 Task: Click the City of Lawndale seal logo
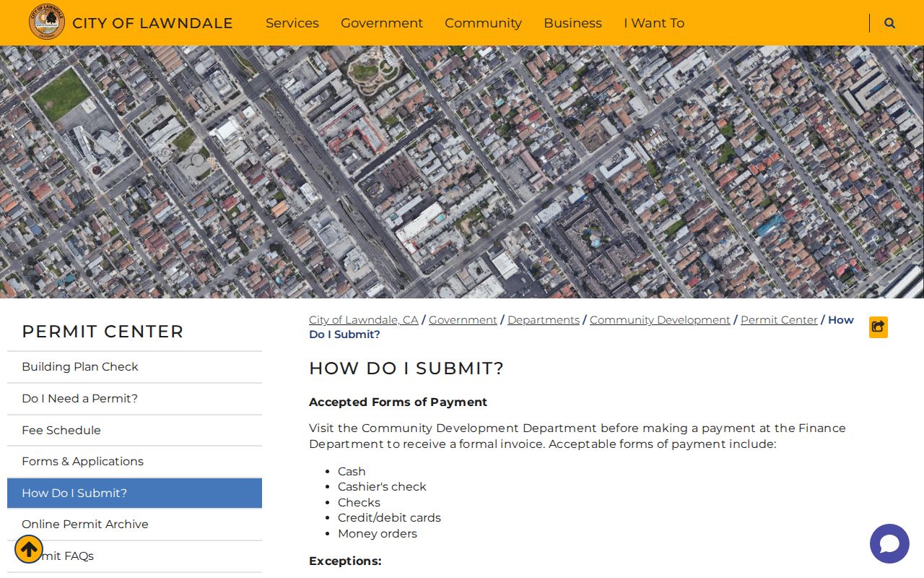click(47, 22)
